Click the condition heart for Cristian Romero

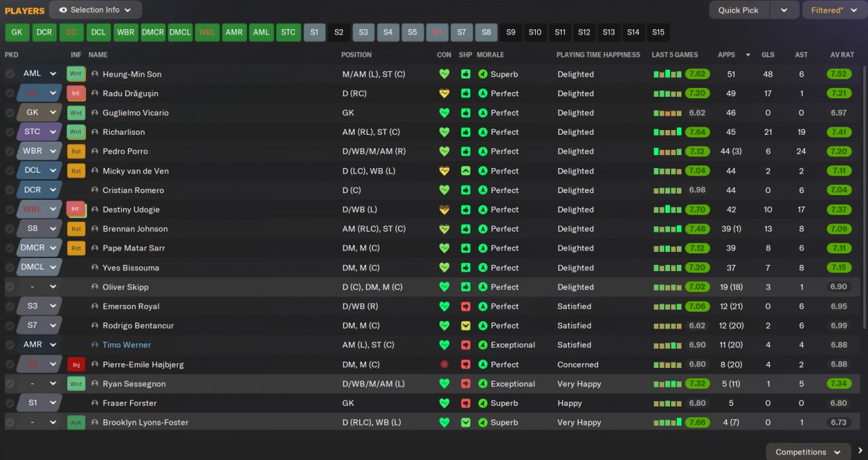point(444,190)
